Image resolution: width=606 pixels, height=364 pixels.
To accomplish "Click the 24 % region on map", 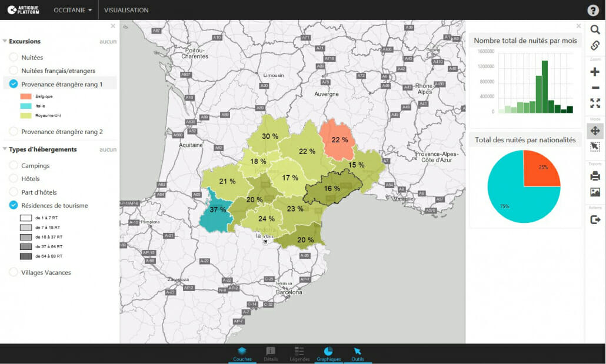I will (263, 219).
